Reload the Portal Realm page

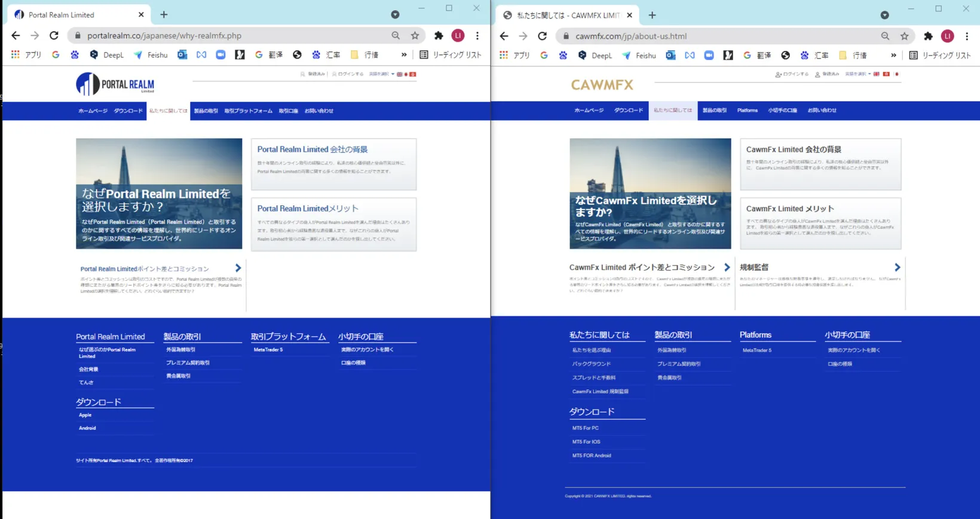pos(54,36)
